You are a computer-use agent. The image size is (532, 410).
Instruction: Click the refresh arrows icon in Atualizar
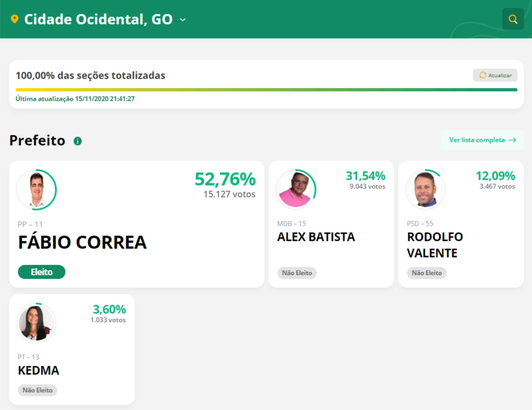[483, 75]
